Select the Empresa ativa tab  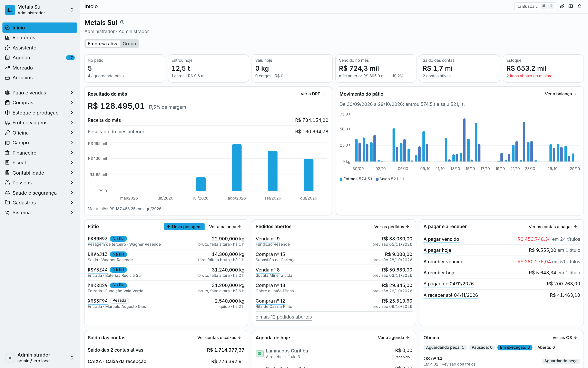(x=103, y=44)
